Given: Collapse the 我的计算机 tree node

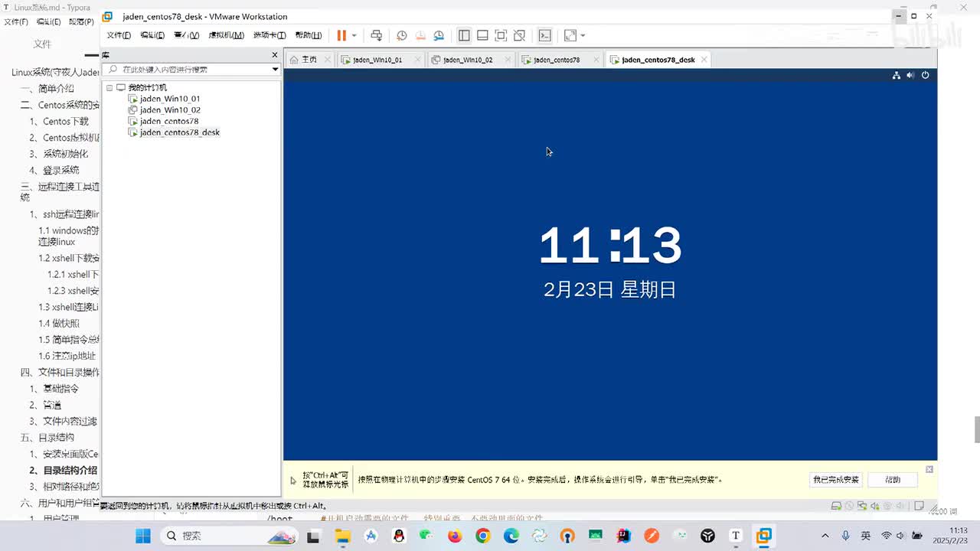Looking at the screenshot, I should pos(109,88).
